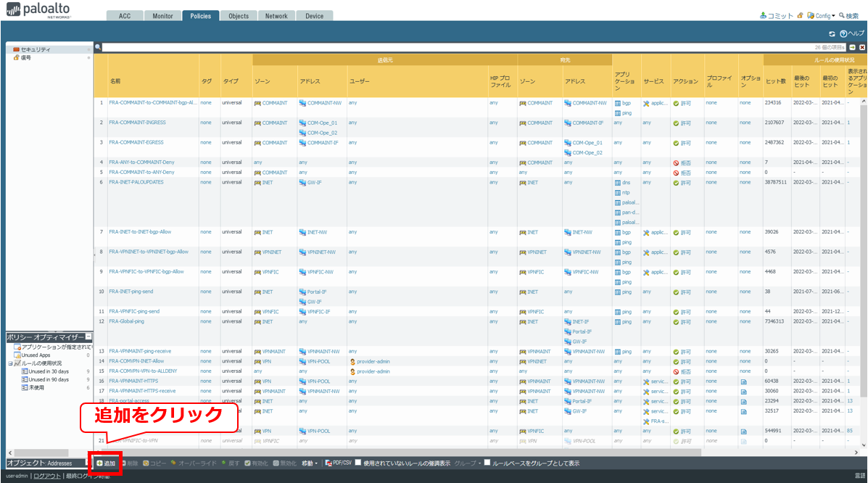This screenshot has width=868, height=483.
Task: Open the ヘルプ (Help) icon
Action: point(843,34)
